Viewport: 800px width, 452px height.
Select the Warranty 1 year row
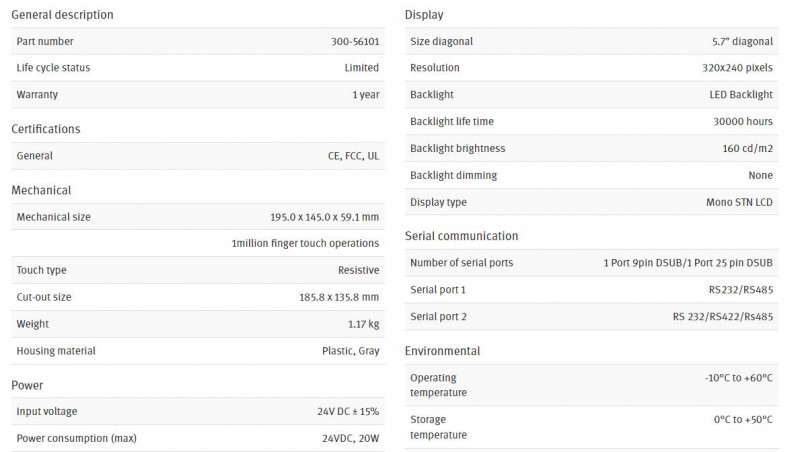(x=198, y=94)
